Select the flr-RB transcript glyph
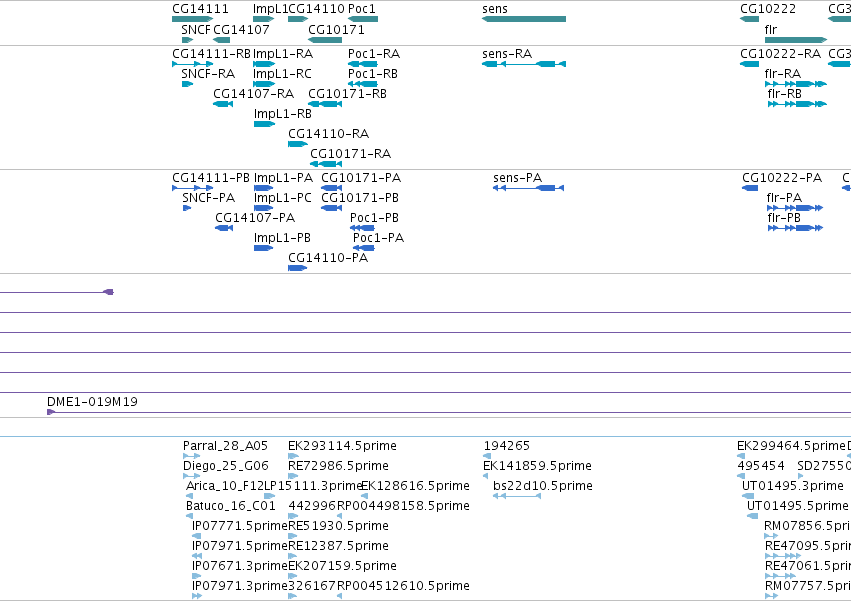The width and height of the screenshot is (851, 601). [797, 104]
